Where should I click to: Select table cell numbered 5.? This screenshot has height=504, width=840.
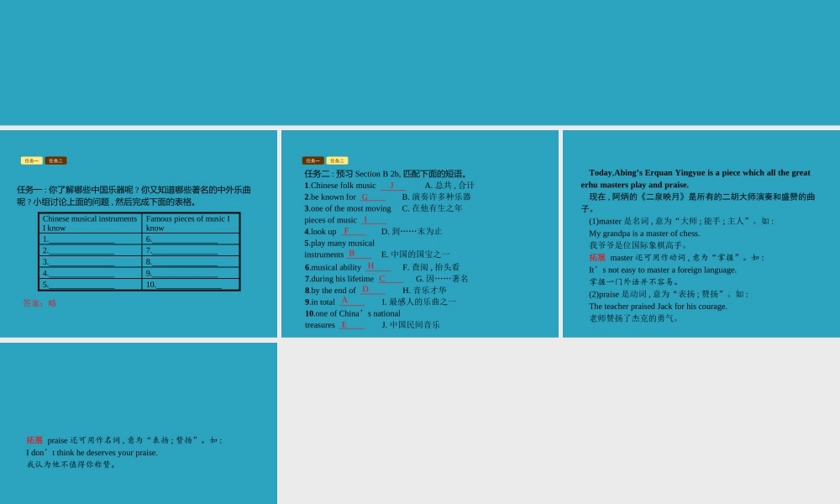[x=90, y=284]
